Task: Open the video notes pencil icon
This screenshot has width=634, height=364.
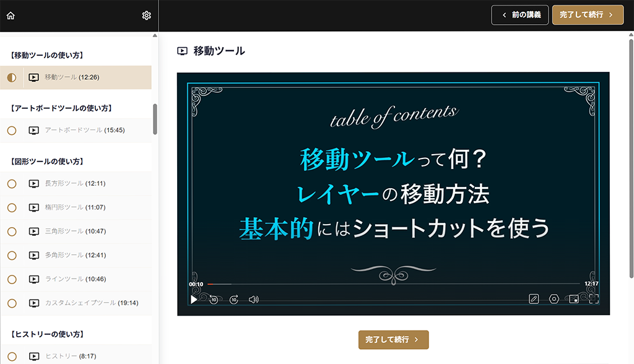Action: (534, 299)
